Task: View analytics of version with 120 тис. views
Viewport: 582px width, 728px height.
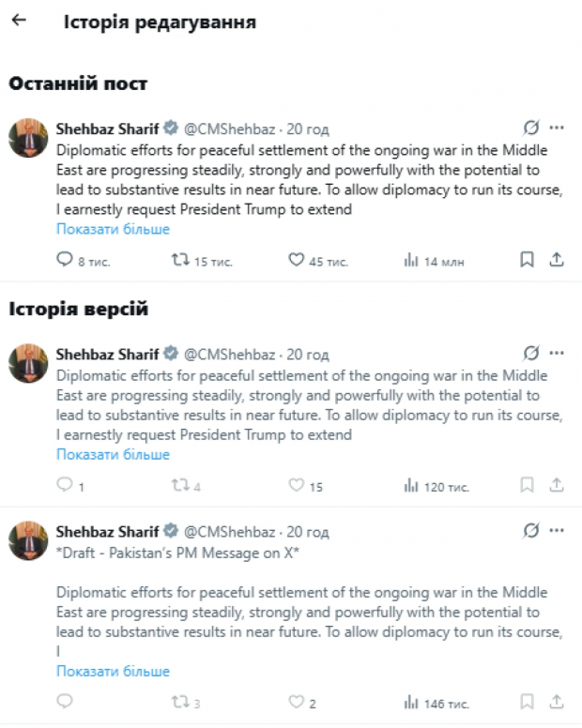Action: click(x=411, y=485)
